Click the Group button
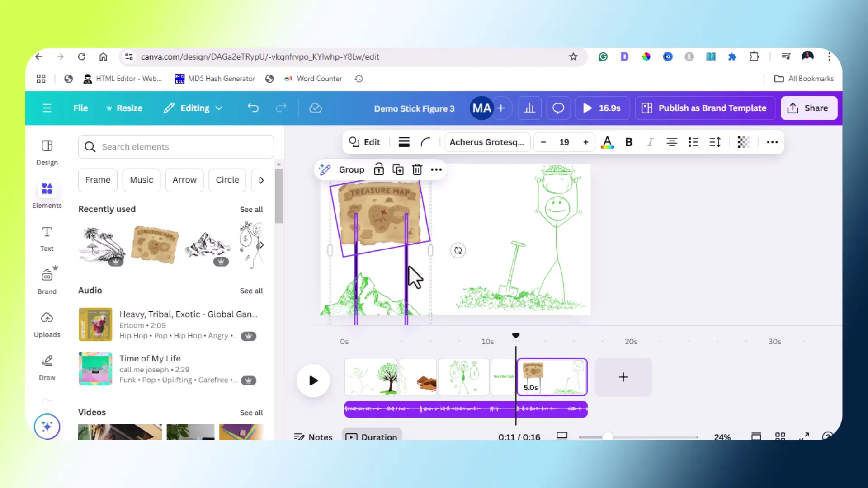Screen dimensions: 868x488 351,169
